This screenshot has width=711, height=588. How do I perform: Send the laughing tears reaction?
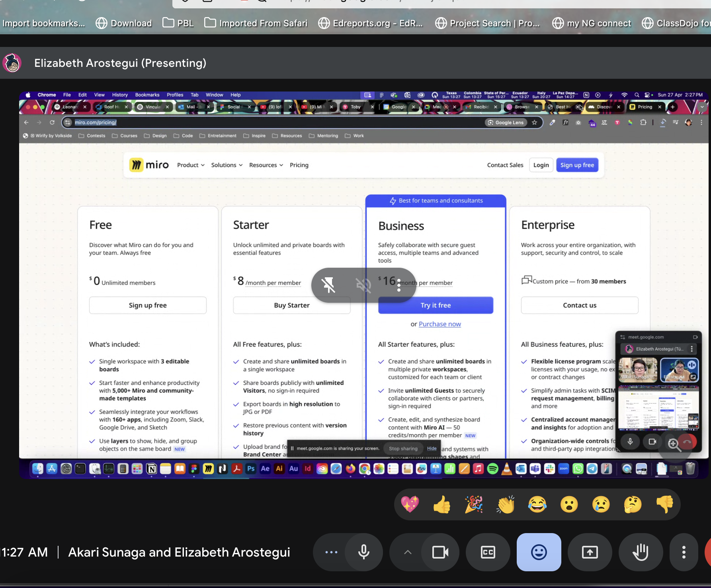537,504
